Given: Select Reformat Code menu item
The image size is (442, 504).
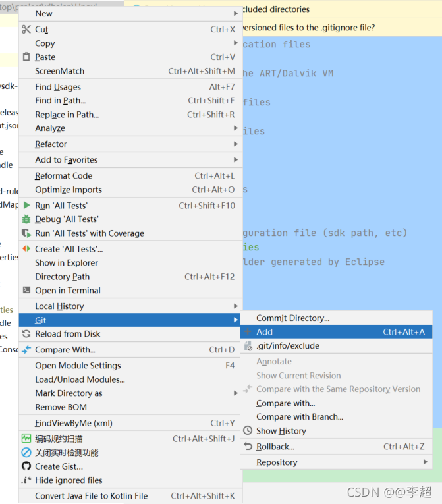Looking at the screenshot, I should 130,175.
